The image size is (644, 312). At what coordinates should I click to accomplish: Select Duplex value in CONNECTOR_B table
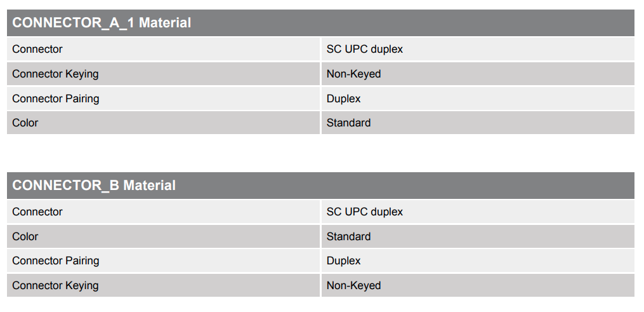(343, 261)
